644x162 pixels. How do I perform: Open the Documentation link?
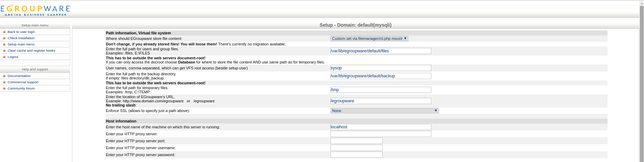pos(19,76)
